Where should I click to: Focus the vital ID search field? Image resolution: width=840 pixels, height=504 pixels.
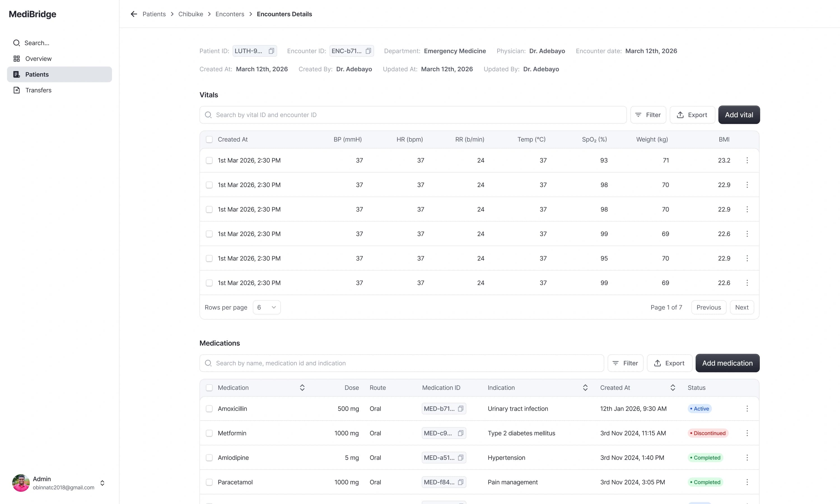(x=413, y=115)
